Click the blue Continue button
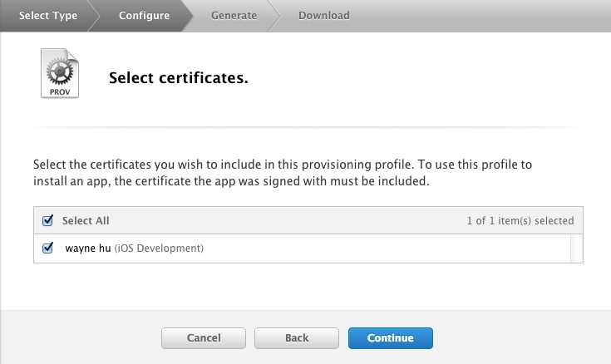Image resolution: width=611 pixels, height=364 pixels. 391,338
